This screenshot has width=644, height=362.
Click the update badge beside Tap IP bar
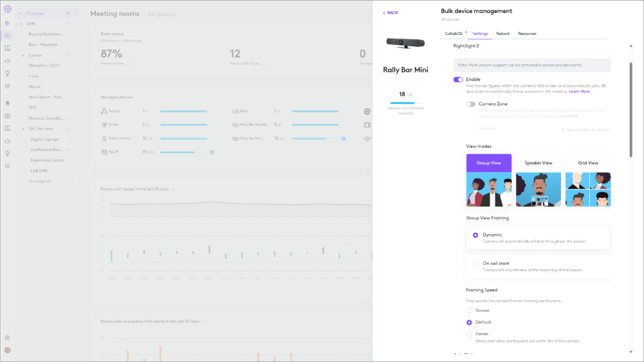tap(212, 152)
